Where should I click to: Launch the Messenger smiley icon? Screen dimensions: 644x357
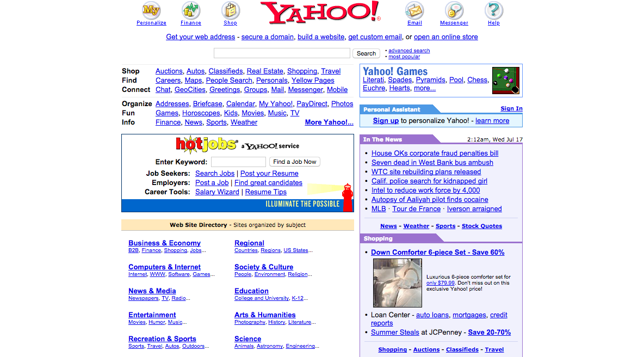[x=454, y=10]
